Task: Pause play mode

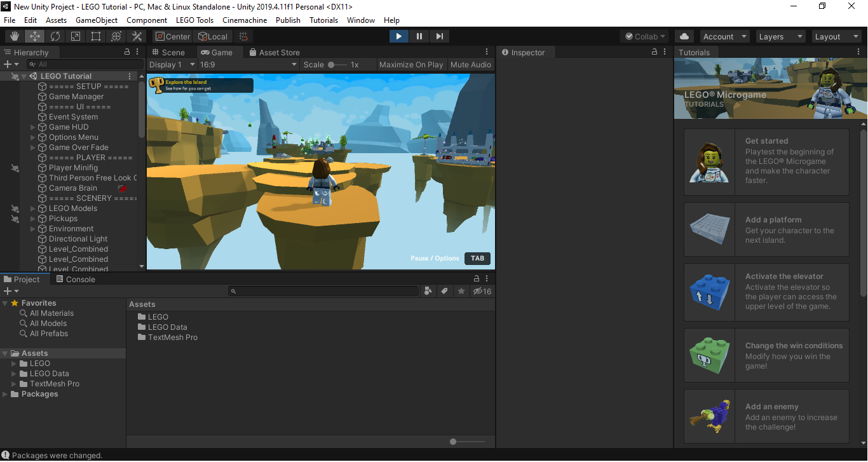Action: [419, 36]
